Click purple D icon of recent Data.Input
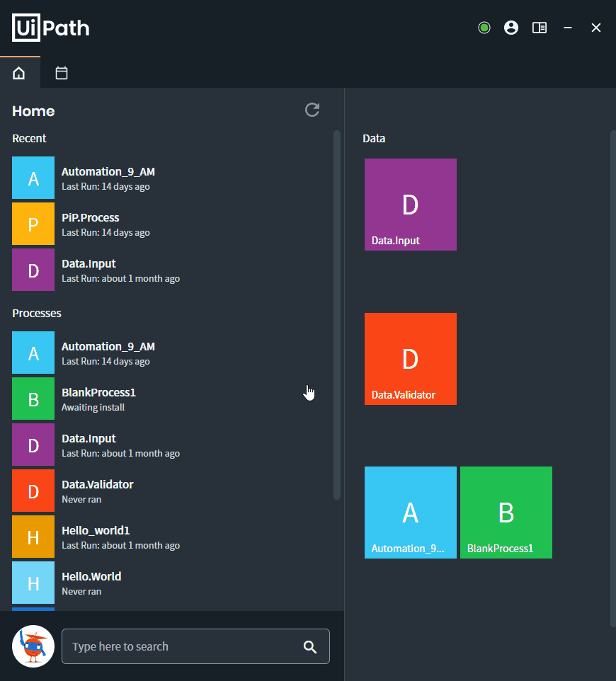 click(33, 270)
